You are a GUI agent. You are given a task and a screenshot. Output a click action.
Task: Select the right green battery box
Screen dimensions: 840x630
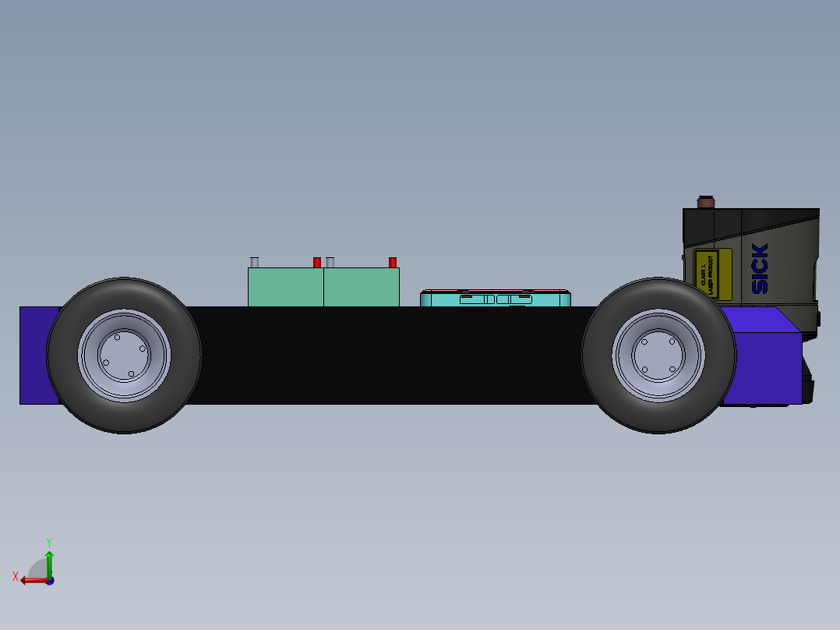(362, 288)
